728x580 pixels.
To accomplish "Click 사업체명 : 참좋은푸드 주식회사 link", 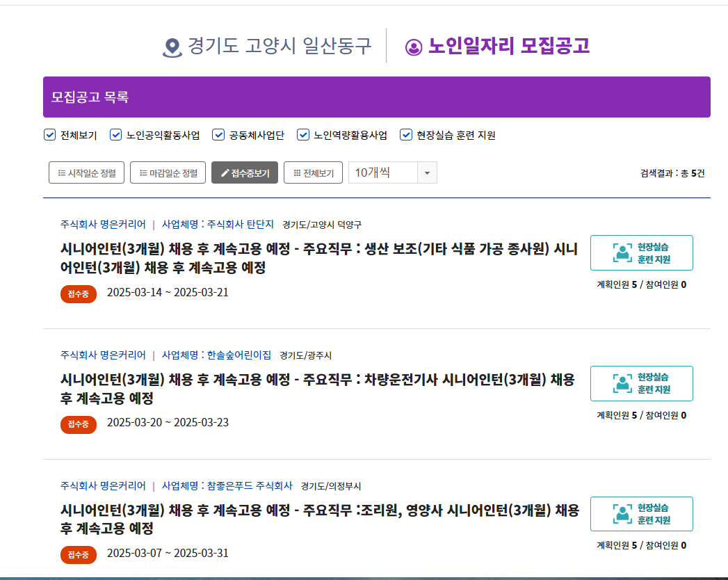I will (227, 485).
